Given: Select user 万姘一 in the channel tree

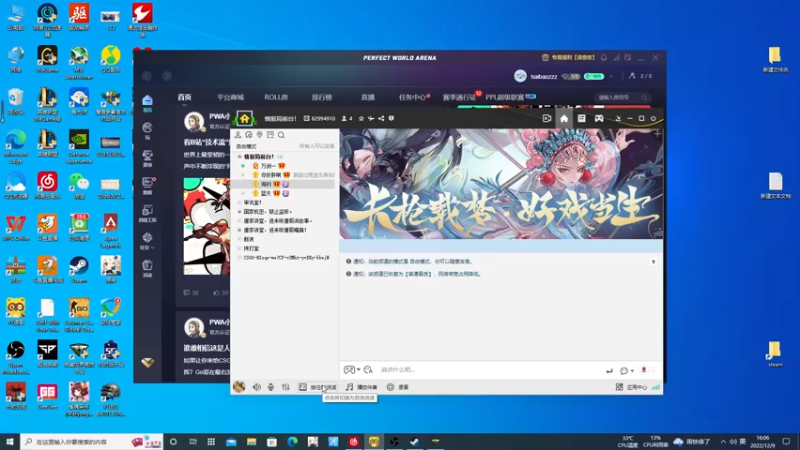Looking at the screenshot, I should (x=268, y=166).
